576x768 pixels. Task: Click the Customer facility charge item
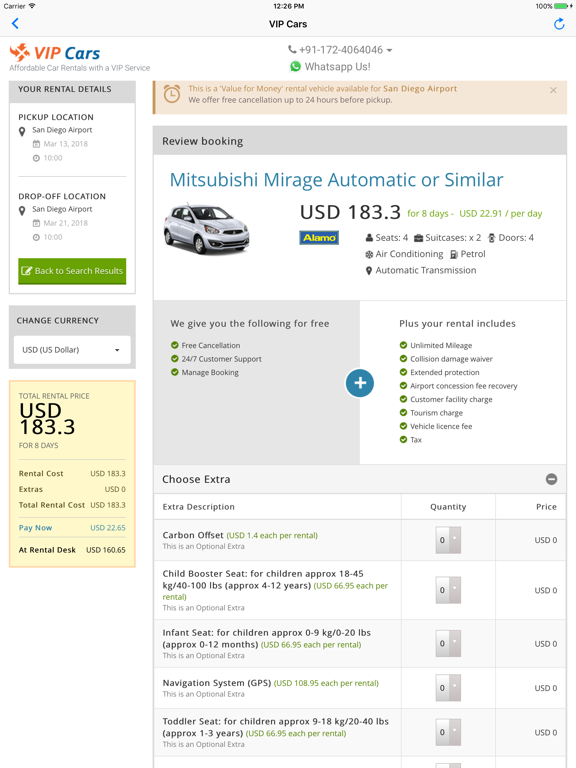tap(451, 400)
